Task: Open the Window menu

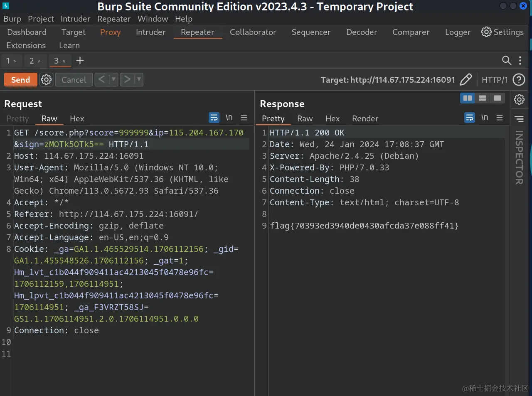Action: tap(153, 19)
